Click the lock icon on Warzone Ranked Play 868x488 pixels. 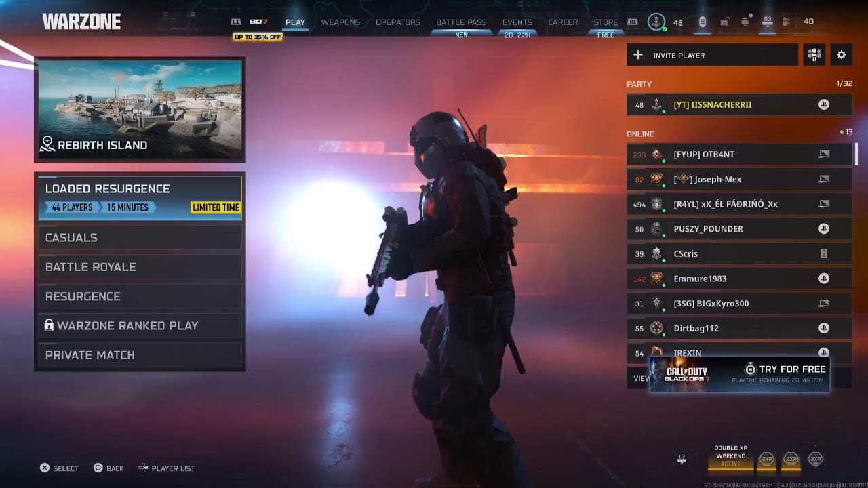point(49,325)
